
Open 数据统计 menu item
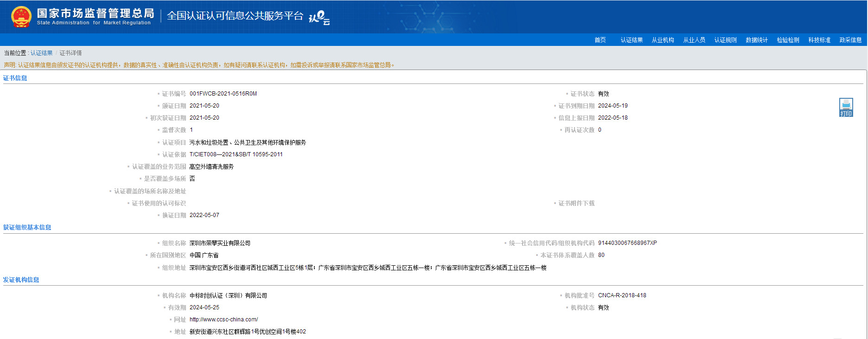[x=757, y=40]
